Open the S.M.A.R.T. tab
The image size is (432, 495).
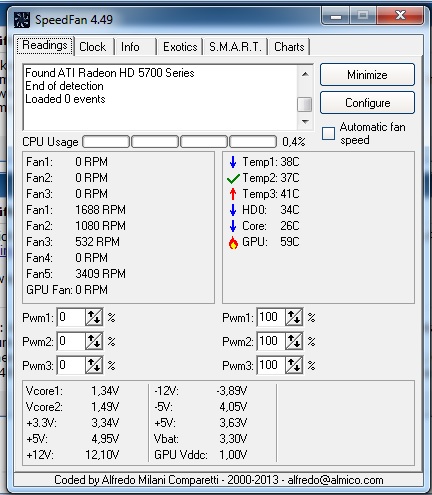point(235,47)
